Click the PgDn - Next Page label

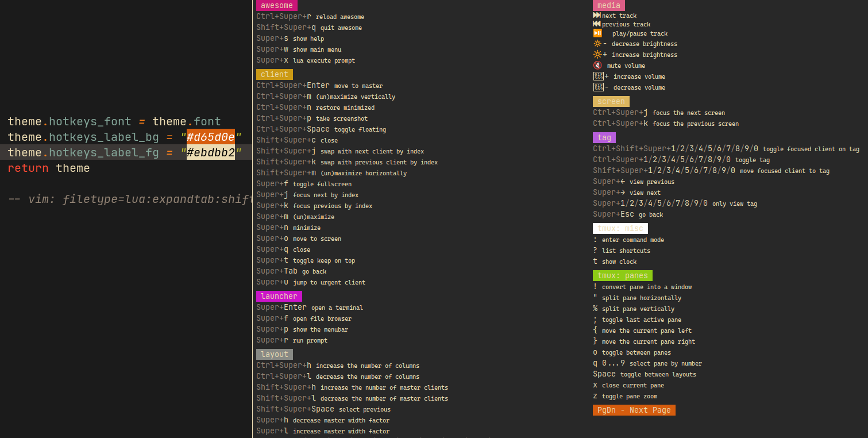tap(634, 410)
